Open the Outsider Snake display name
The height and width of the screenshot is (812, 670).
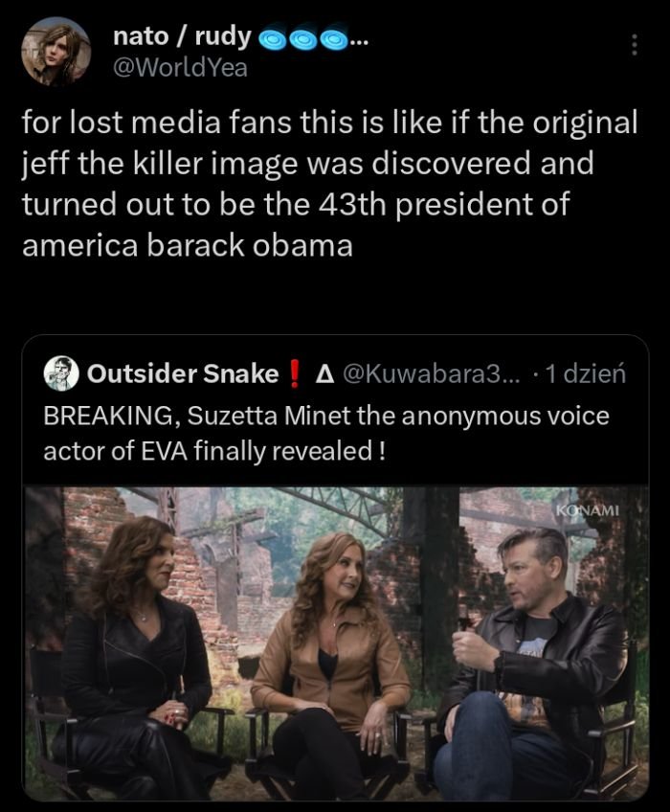pyautogui.click(x=183, y=374)
